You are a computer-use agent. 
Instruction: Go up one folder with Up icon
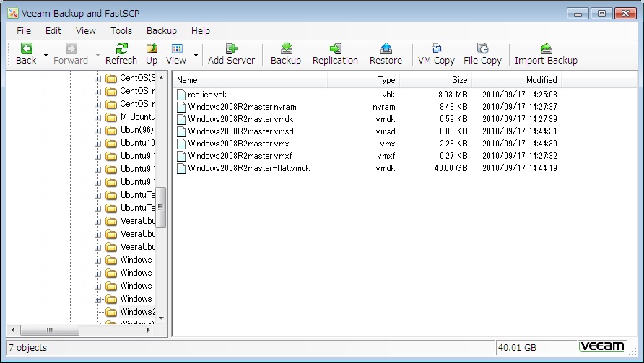(x=152, y=48)
